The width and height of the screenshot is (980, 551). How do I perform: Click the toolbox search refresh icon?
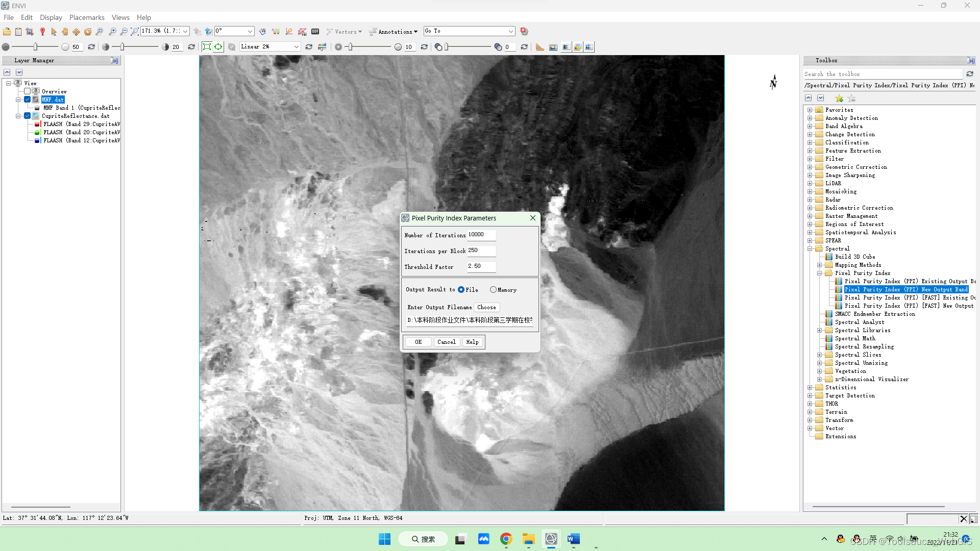(x=970, y=74)
